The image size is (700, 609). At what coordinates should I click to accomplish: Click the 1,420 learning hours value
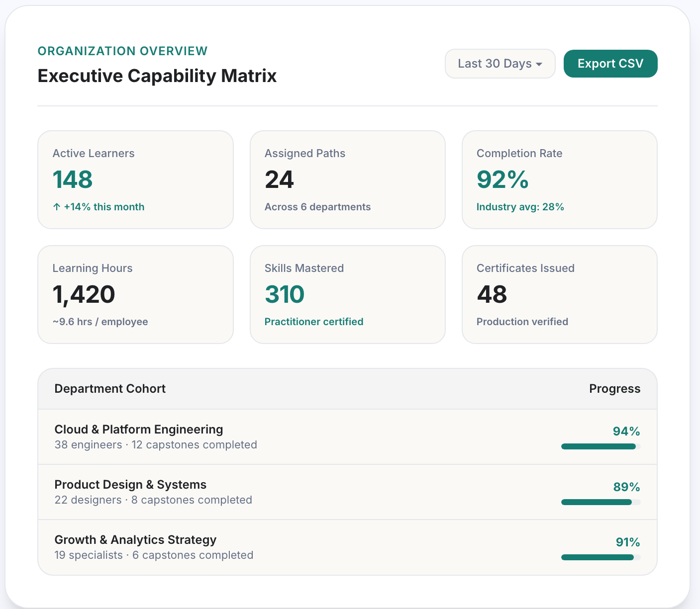click(x=84, y=295)
